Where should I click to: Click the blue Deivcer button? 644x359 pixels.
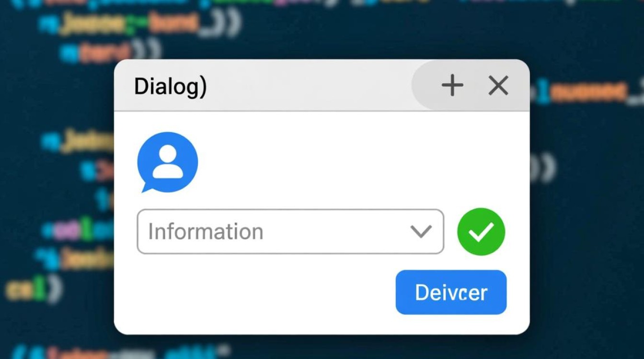pyautogui.click(x=451, y=292)
